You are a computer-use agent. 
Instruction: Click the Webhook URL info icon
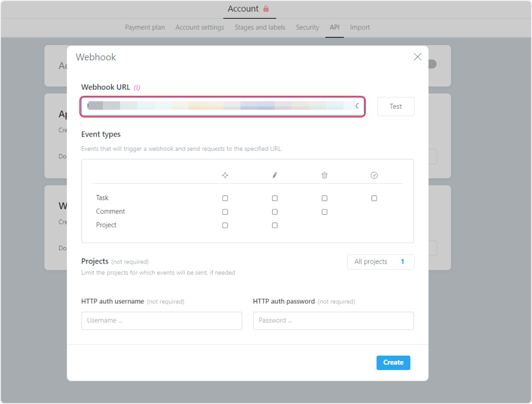137,88
